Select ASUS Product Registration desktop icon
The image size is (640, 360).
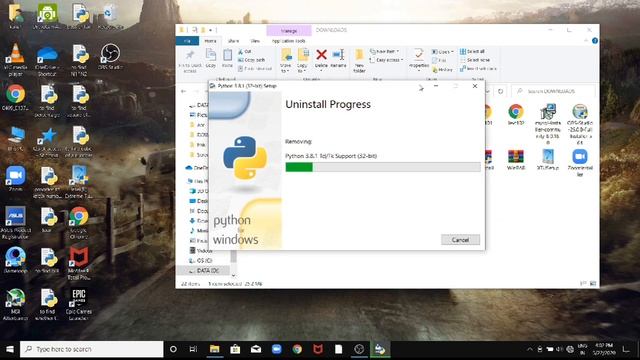point(16,223)
